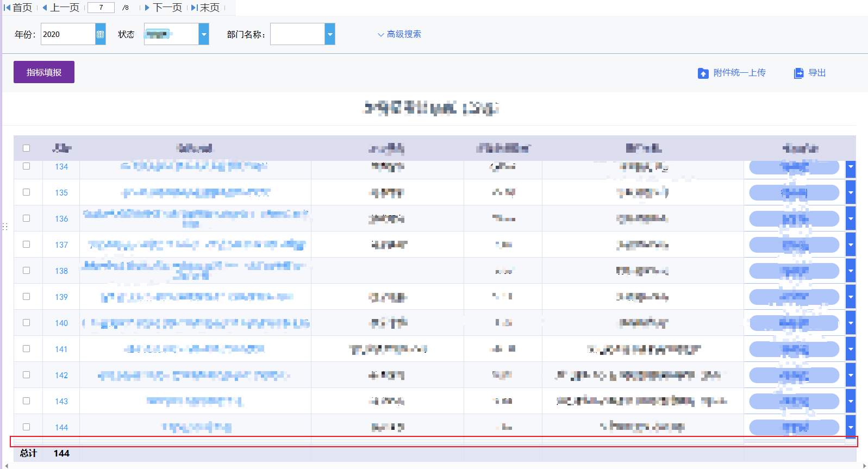Open action dropdown arrow in row 139
The width and height of the screenshot is (868, 469).
851,297
